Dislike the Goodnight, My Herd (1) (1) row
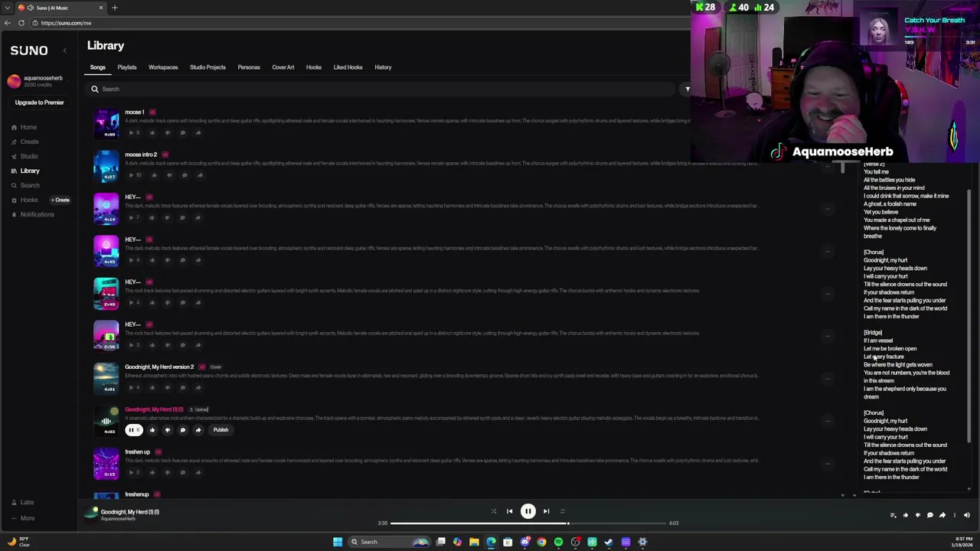 click(x=167, y=430)
